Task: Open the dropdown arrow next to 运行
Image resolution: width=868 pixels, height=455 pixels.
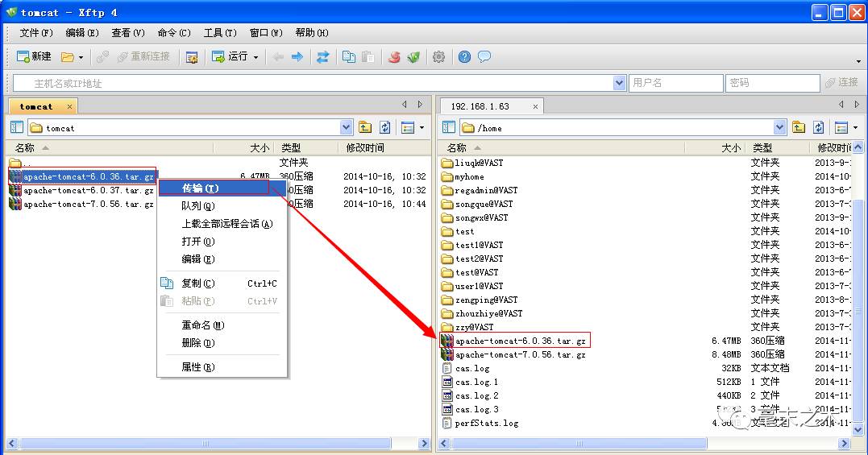Action: [x=255, y=57]
